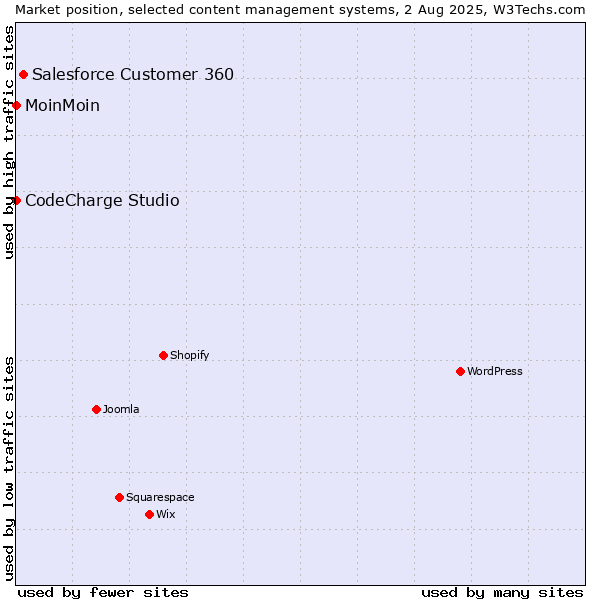Viewport: 600px width, 600px height.
Task: Select the 'Squarespace' label text
Action: (160, 497)
